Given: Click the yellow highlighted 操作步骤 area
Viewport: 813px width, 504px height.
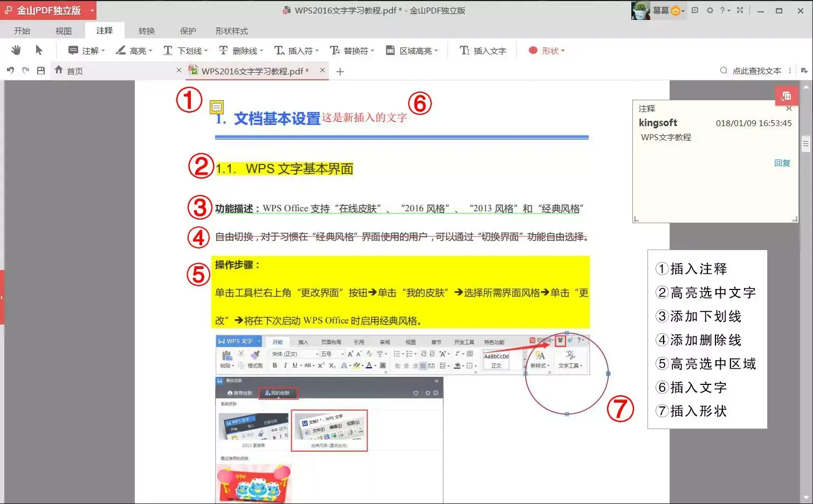Looking at the screenshot, I should [x=401, y=292].
